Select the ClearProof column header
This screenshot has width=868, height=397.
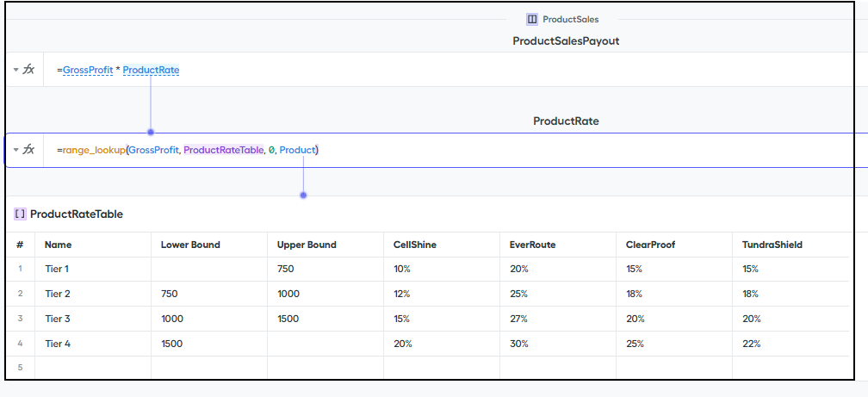coord(674,245)
